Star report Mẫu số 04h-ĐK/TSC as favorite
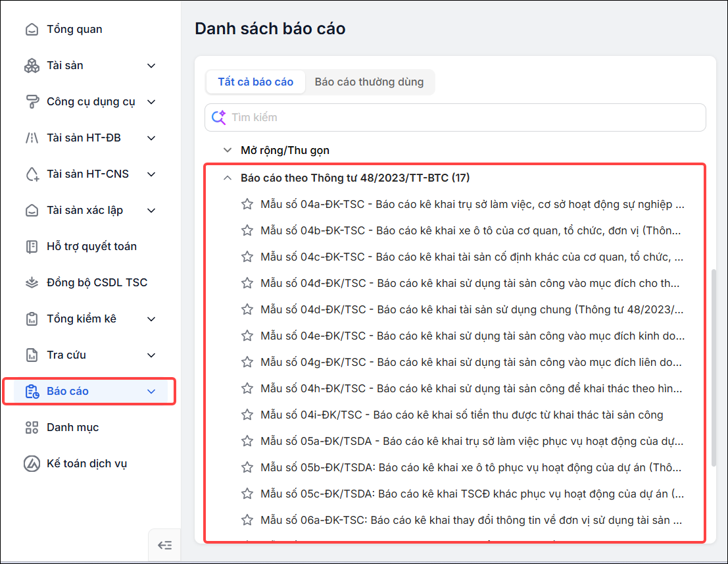Viewport: 728px width, 564px height. coord(247,388)
